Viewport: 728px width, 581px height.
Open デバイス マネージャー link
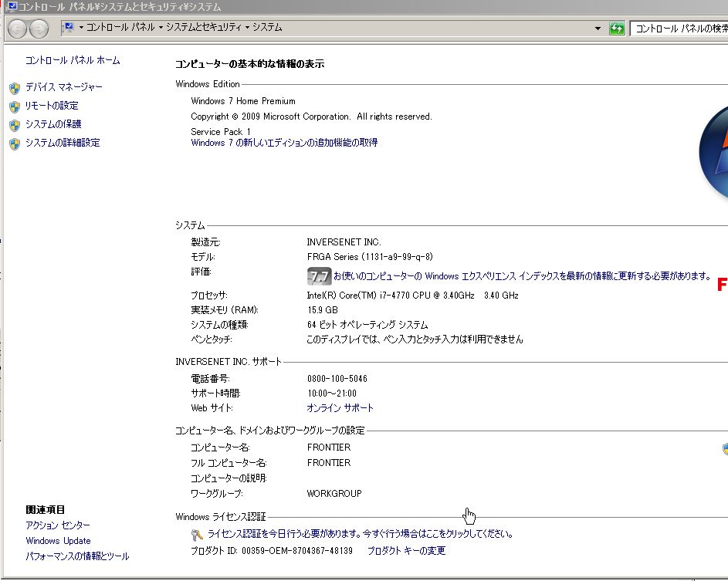[63, 86]
